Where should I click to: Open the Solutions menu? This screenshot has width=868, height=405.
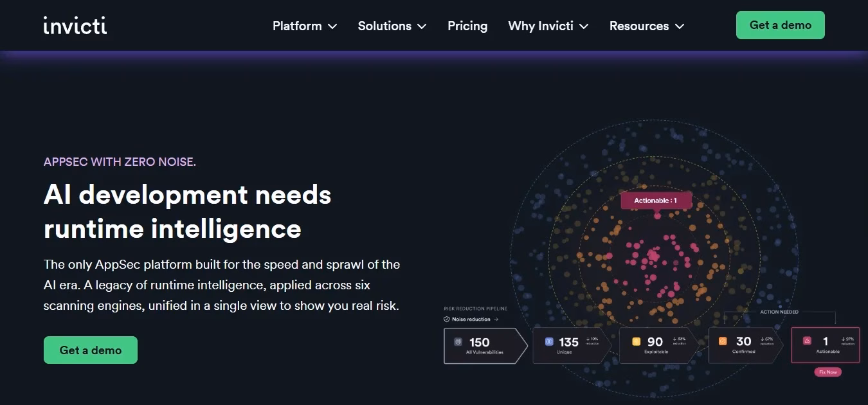[x=392, y=26]
